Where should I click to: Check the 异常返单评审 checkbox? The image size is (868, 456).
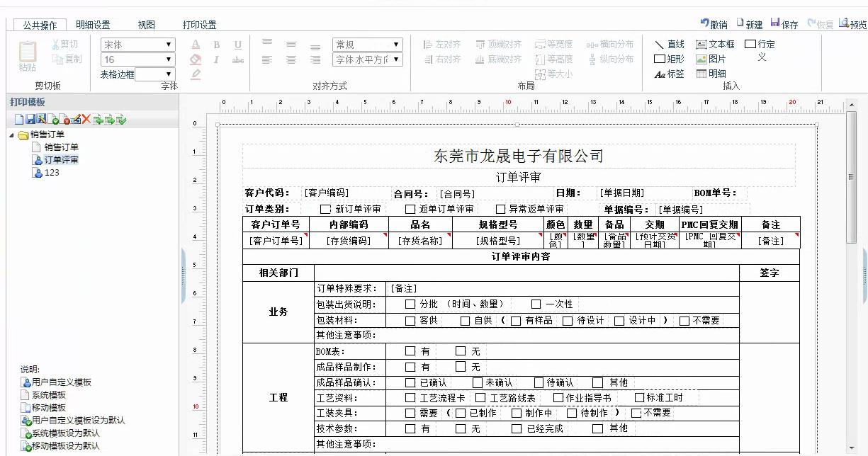pos(501,210)
